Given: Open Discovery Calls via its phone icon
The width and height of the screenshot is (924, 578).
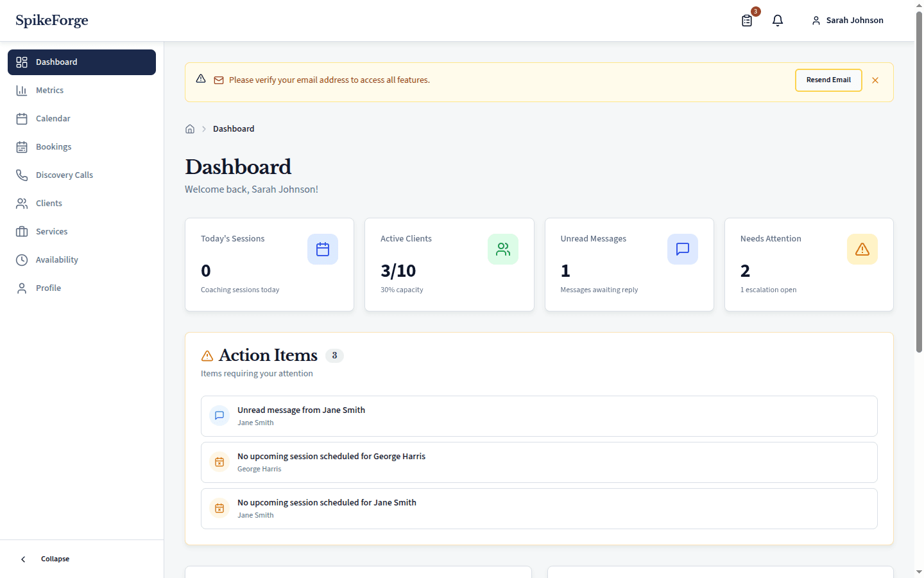Looking at the screenshot, I should [21, 175].
